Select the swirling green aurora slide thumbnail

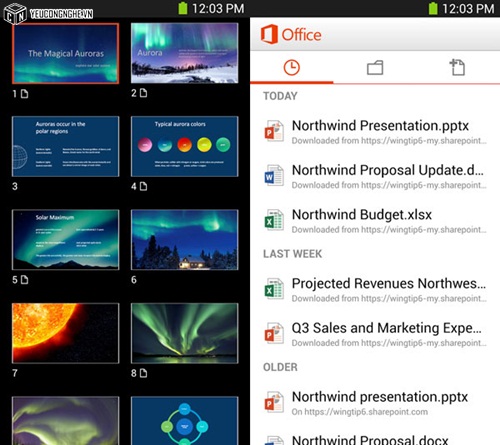65,421
